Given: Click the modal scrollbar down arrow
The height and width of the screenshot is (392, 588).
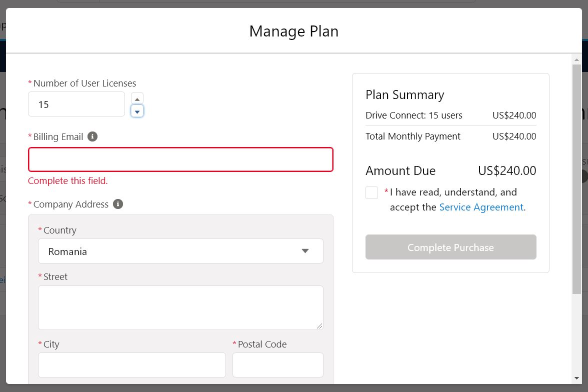Looking at the screenshot, I should [577, 378].
